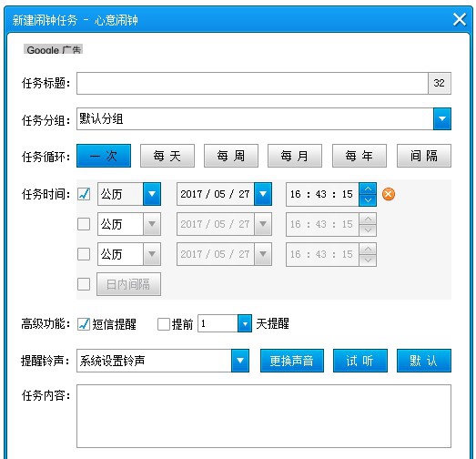Enable the second task time row checkbox
This screenshot has height=459, width=476.
pos(84,224)
